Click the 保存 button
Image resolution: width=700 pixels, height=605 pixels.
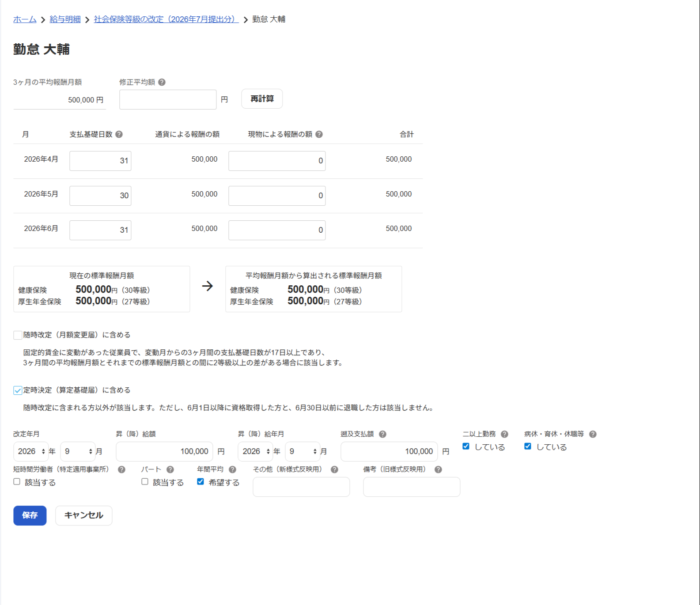coord(30,515)
